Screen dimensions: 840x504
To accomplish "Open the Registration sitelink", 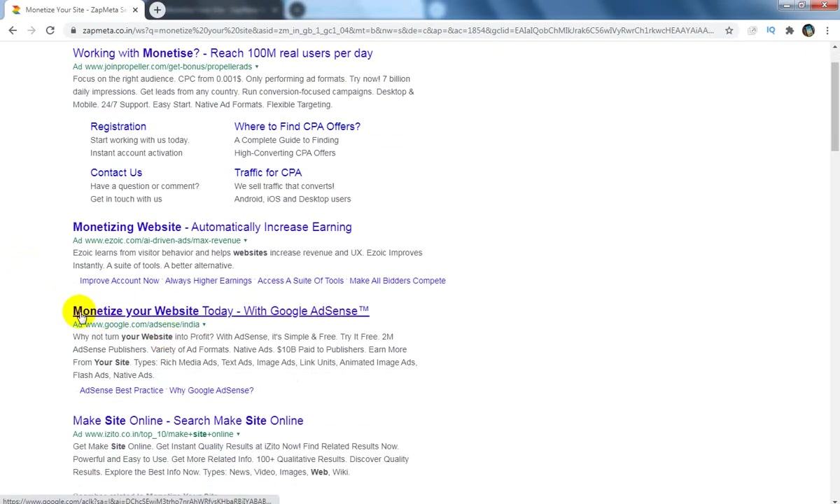I will pos(118,127).
